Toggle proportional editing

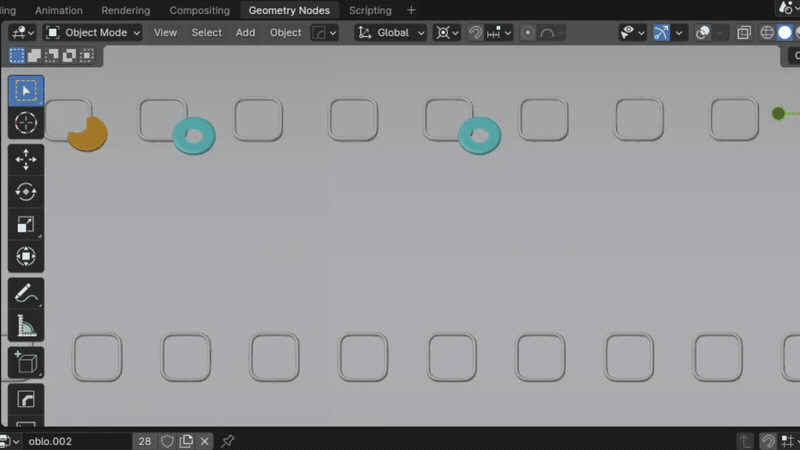(528, 33)
